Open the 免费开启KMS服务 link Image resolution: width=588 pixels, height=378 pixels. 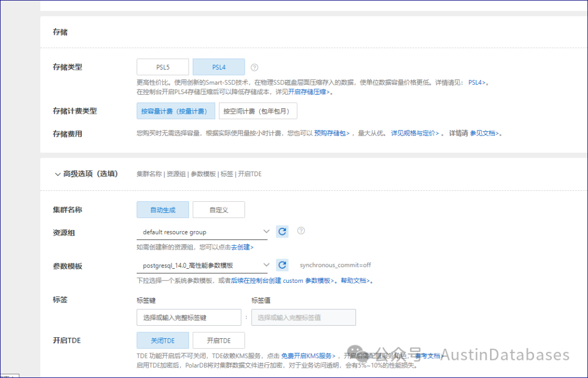(x=308, y=356)
